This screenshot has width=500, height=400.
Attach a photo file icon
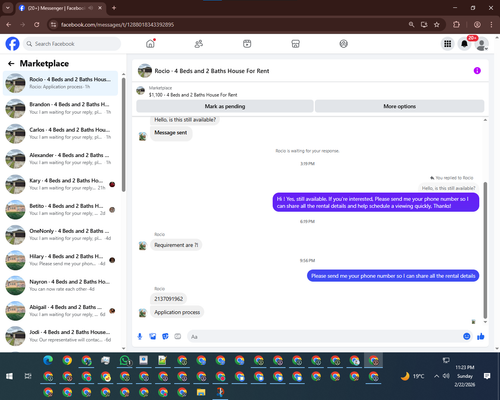153,336
